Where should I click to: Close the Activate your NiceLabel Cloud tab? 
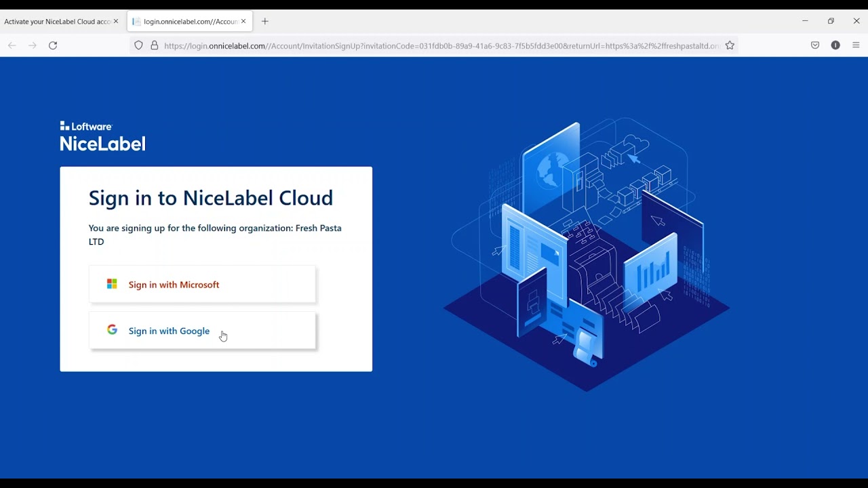(115, 22)
